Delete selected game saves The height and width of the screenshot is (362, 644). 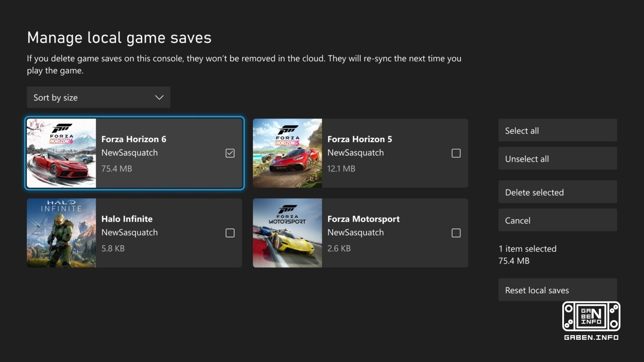point(558,192)
